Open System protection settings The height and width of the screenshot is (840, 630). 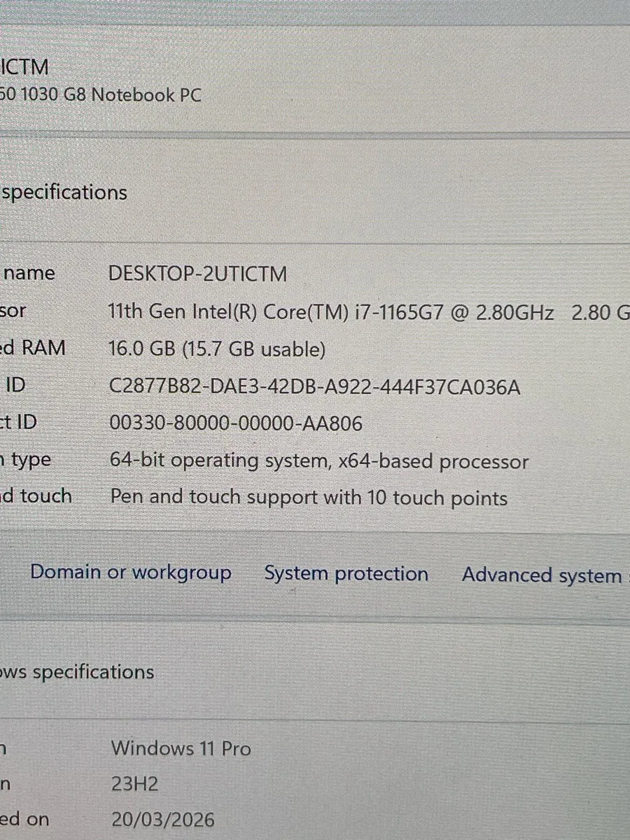tap(346, 573)
